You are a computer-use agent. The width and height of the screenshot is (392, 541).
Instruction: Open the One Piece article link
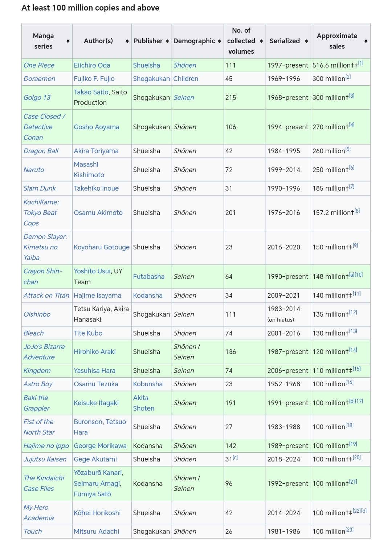tap(39, 65)
